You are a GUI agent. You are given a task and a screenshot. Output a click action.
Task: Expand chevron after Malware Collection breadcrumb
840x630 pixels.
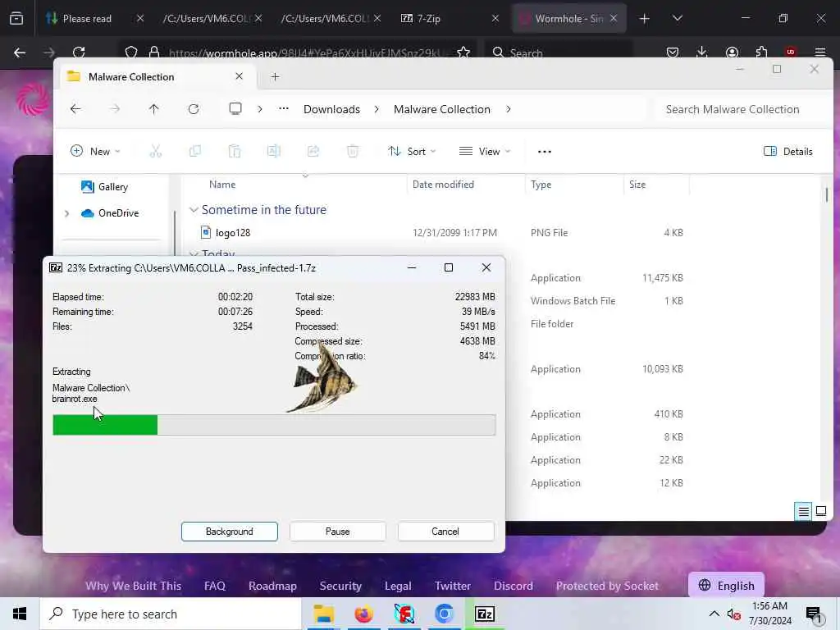pos(509,109)
